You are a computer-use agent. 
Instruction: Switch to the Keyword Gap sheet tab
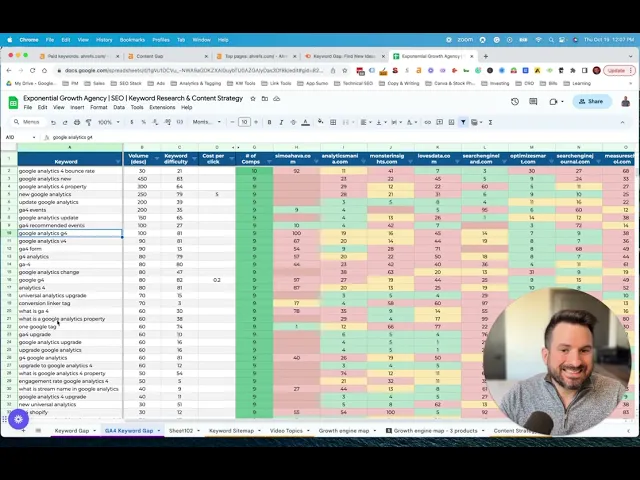point(72,431)
